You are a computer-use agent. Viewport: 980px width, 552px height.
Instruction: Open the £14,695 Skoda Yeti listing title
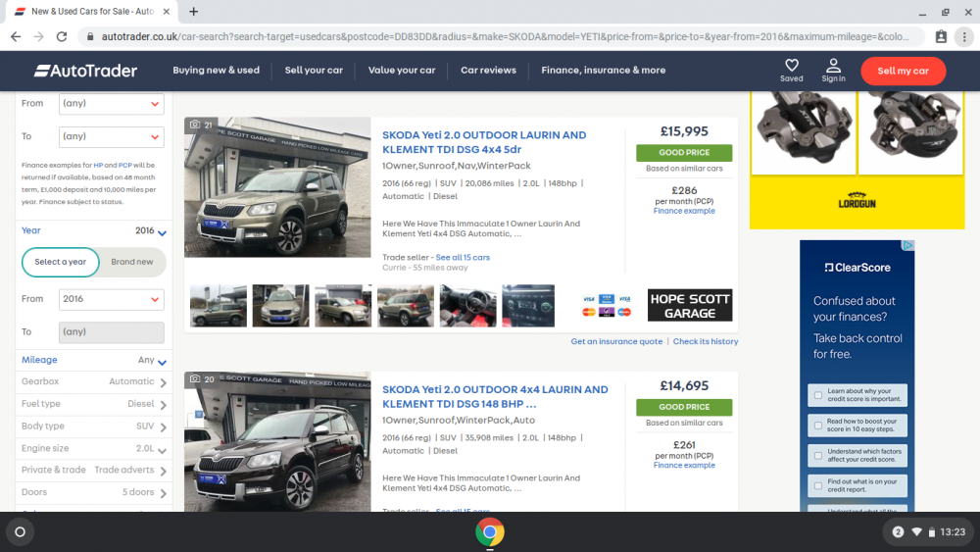[x=495, y=396]
